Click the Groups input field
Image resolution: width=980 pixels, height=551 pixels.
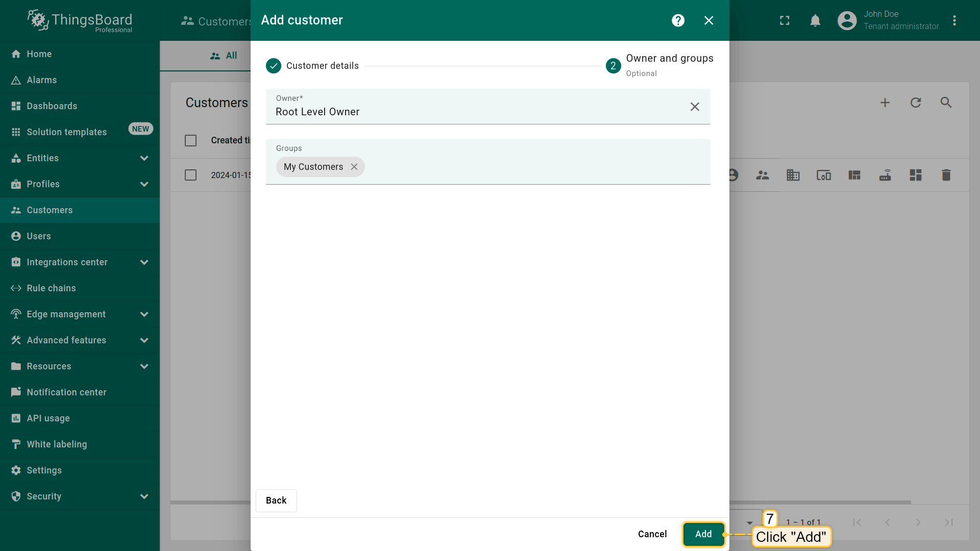point(536,167)
